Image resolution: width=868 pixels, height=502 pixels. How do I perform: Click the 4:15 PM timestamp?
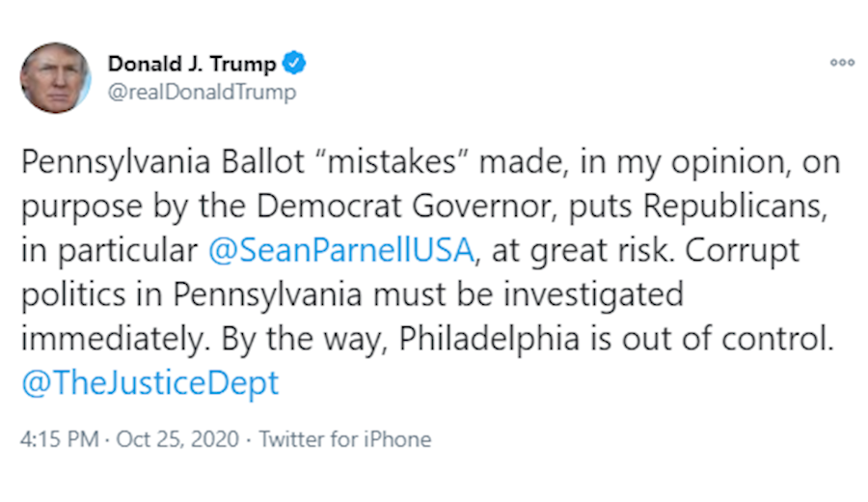(x=59, y=439)
